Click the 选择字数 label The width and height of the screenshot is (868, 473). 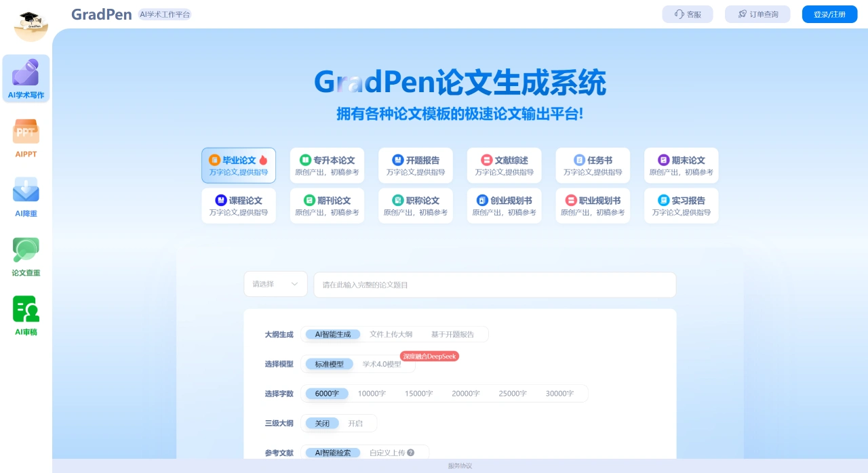click(279, 394)
